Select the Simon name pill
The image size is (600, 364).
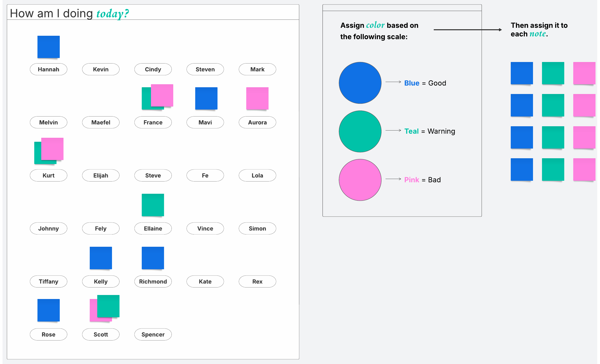point(257,228)
